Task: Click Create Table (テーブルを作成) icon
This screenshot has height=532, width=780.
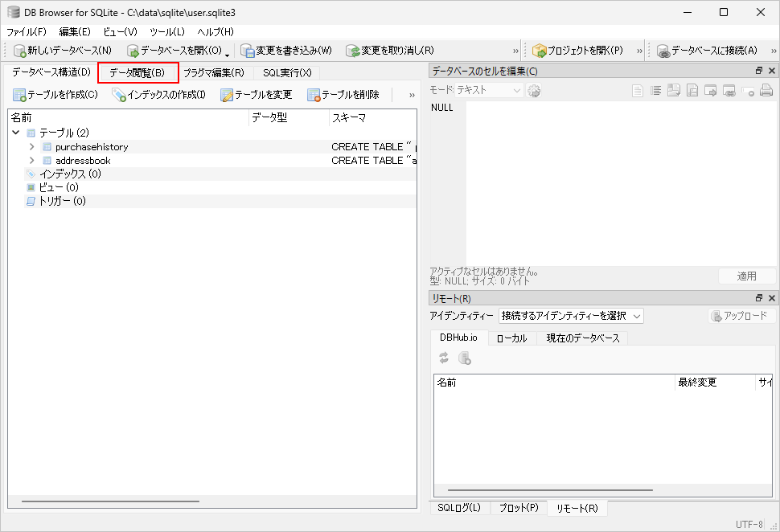Action: pyautogui.click(x=19, y=95)
